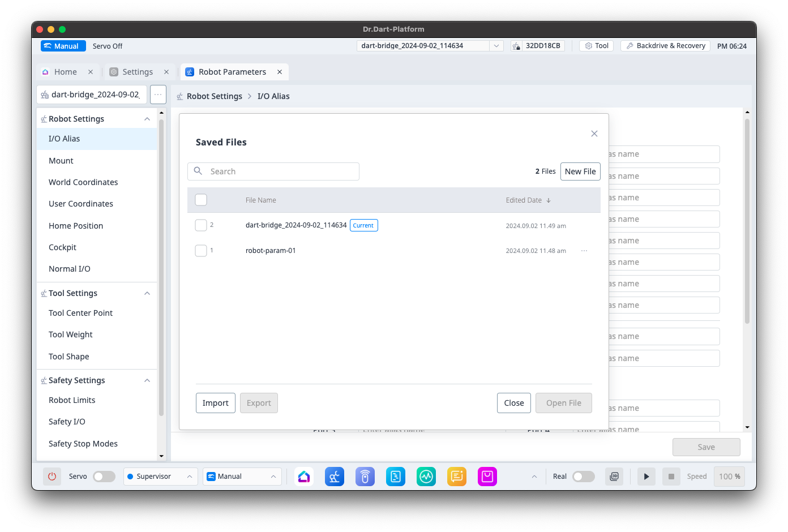Open the remote control jog icon
The width and height of the screenshot is (788, 532).
click(x=365, y=477)
